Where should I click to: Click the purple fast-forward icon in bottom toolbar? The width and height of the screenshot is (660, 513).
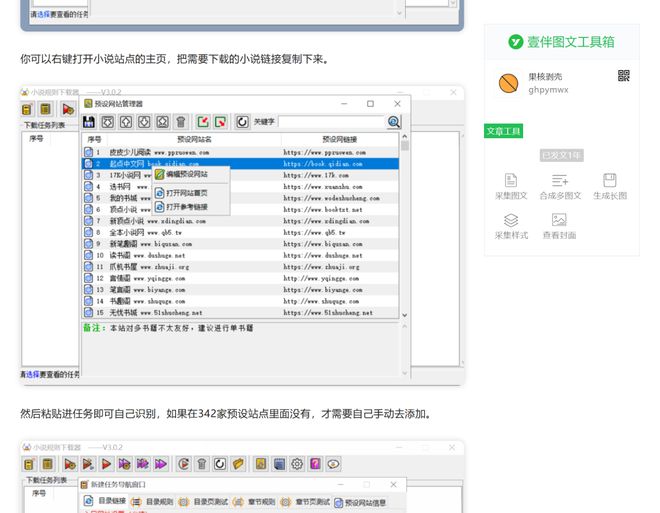(x=161, y=464)
